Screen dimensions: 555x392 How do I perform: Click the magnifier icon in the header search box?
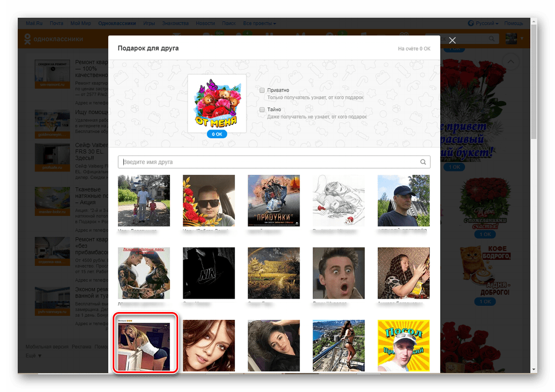click(492, 39)
